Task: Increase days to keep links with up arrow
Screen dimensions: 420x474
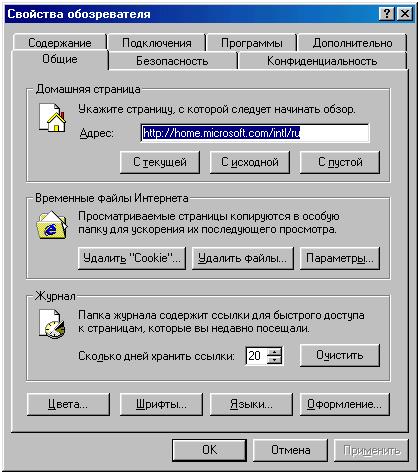Action: point(274,352)
